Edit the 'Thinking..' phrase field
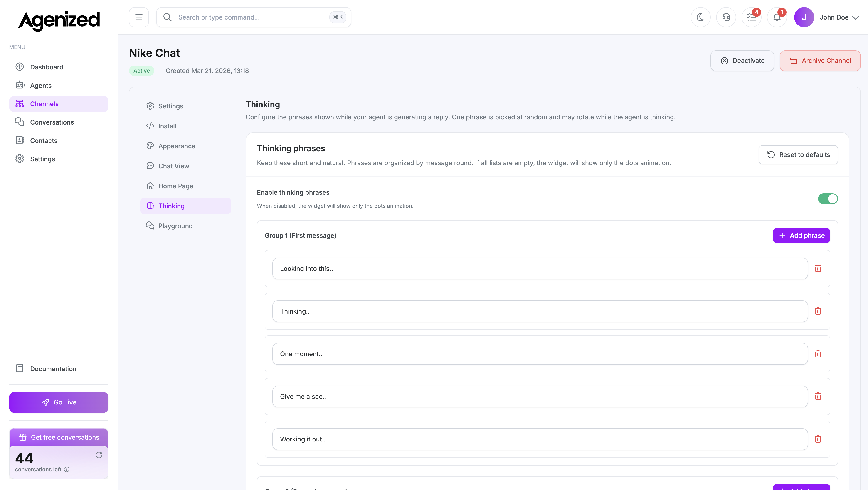Screen dimensions: 868x490 (x=540, y=311)
